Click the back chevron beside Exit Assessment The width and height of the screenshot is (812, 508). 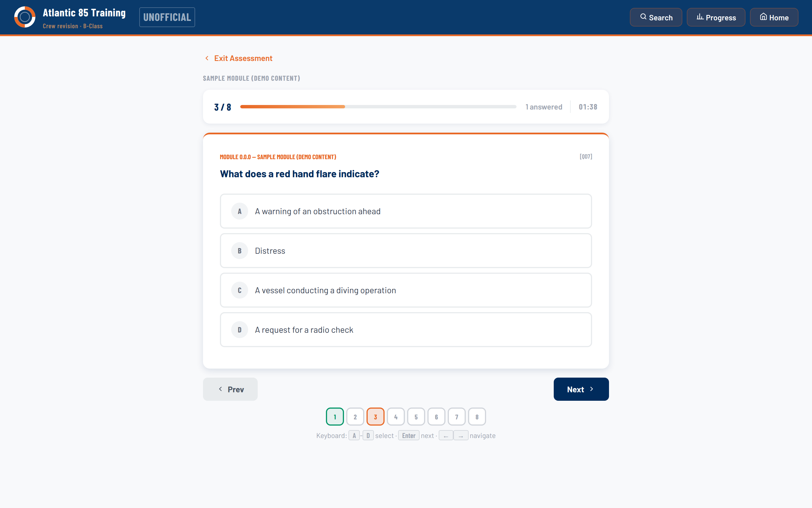click(x=207, y=58)
